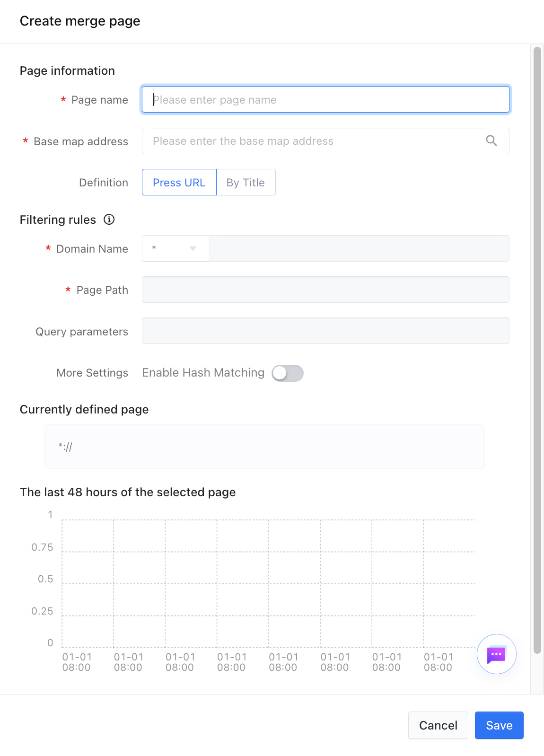Click the Enable Hash Matching label
Screen dimensions: 544x756
(x=203, y=373)
